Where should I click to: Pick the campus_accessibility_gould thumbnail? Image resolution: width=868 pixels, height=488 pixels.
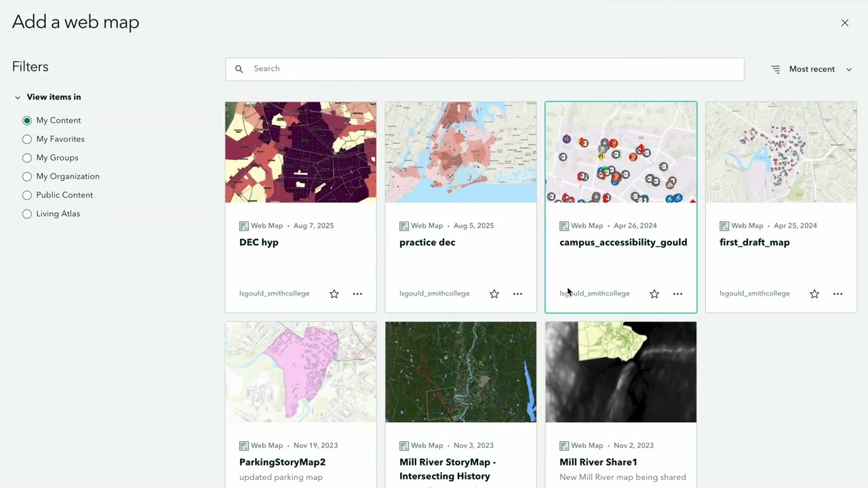pyautogui.click(x=620, y=152)
